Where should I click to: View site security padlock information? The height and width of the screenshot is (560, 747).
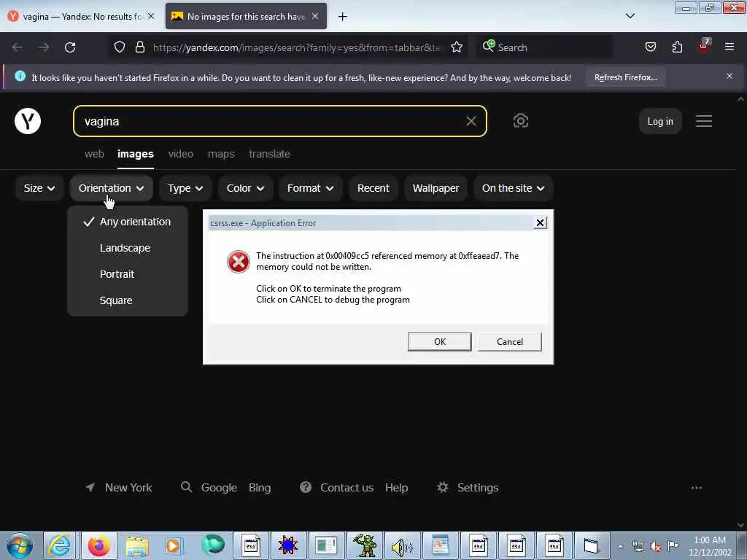[139, 47]
